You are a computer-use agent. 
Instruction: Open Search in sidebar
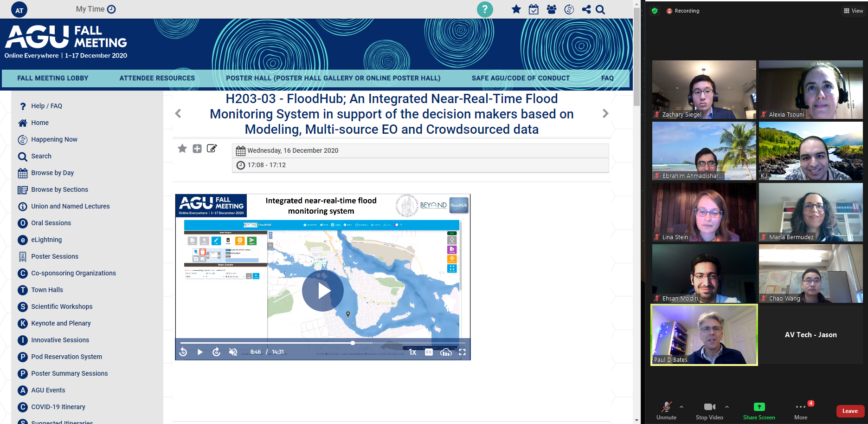pos(41,156)
